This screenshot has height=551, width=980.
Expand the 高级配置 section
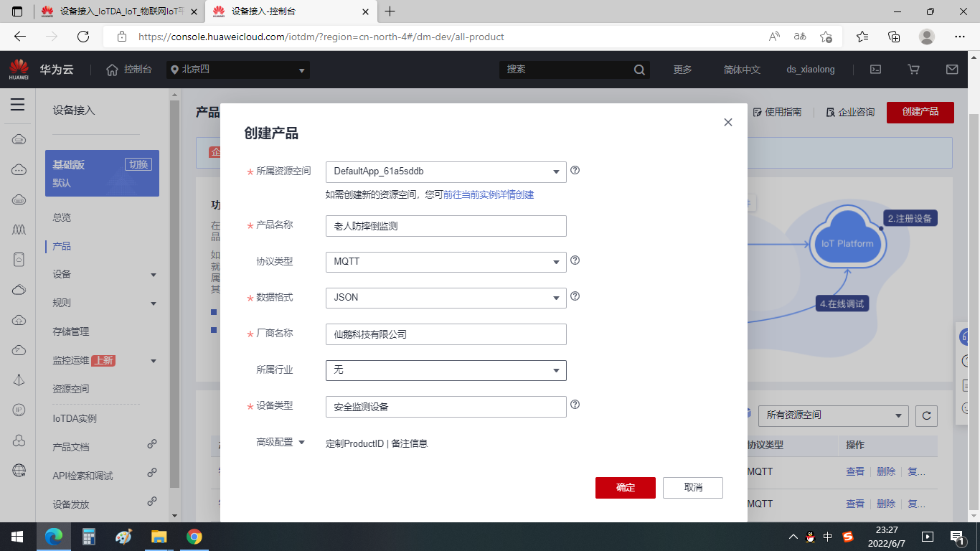(x=281, y=443)
